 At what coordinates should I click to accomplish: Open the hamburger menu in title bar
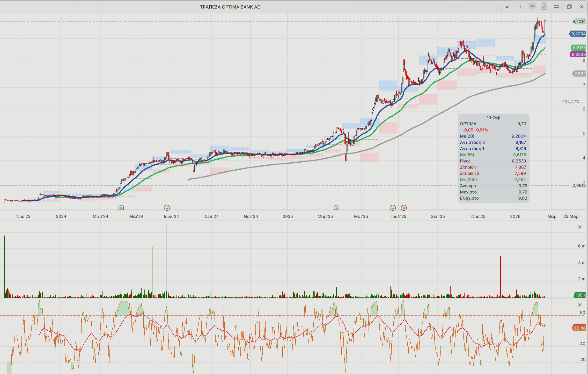[x=556, y=6]
